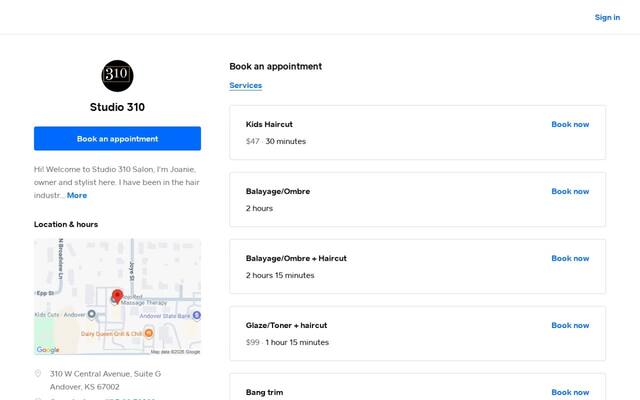The width and height of the screenshot is (640, 400).
Task: Click the Andover State Bank map marker
Action: [197, 315]
